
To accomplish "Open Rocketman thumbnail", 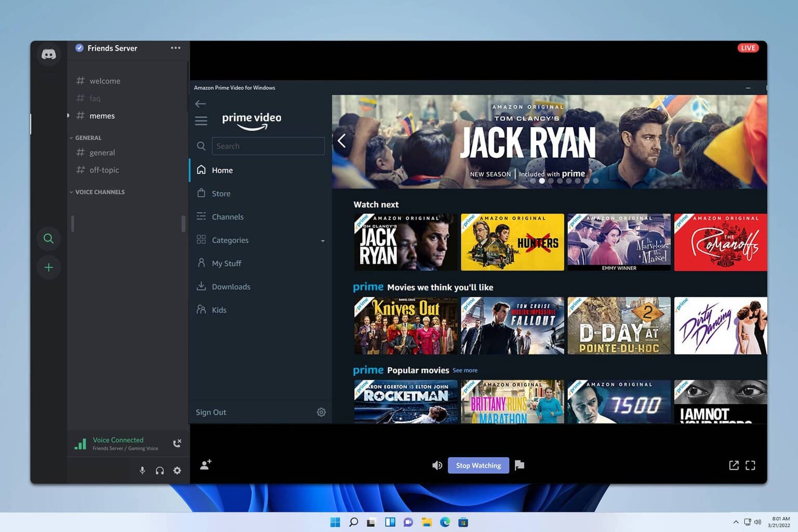I will coord(406,402).
